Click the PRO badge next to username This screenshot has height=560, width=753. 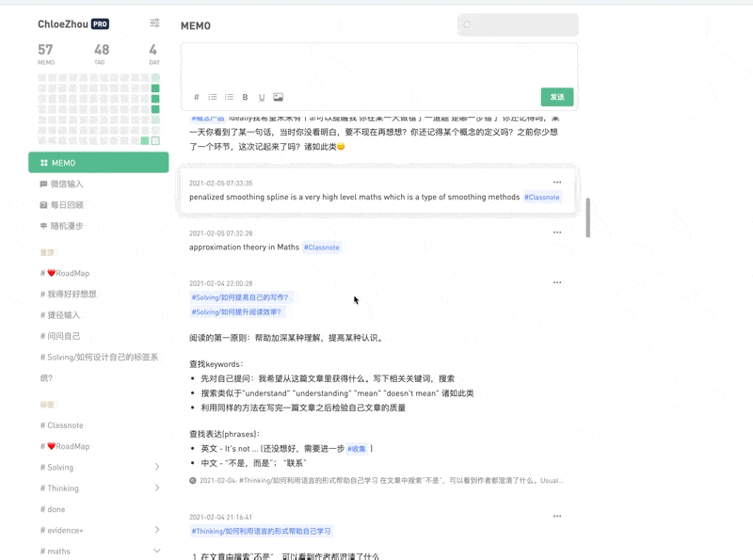[100, 24]
